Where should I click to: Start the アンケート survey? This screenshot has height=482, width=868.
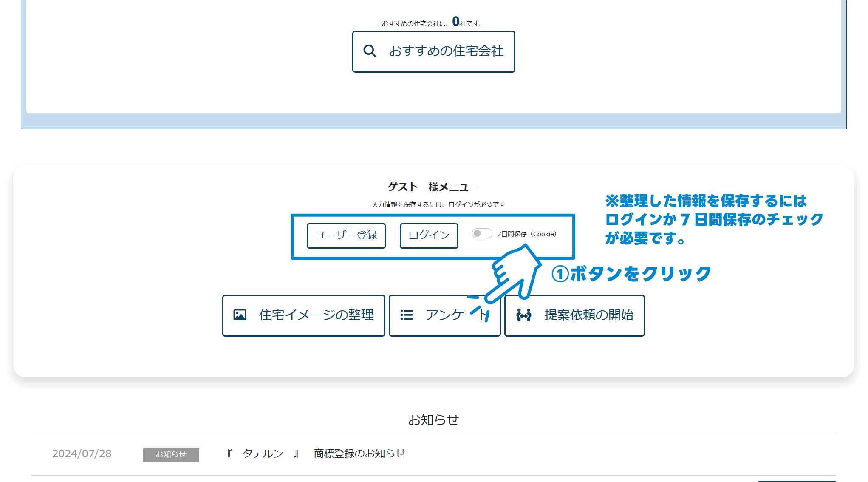coord(444,315)
